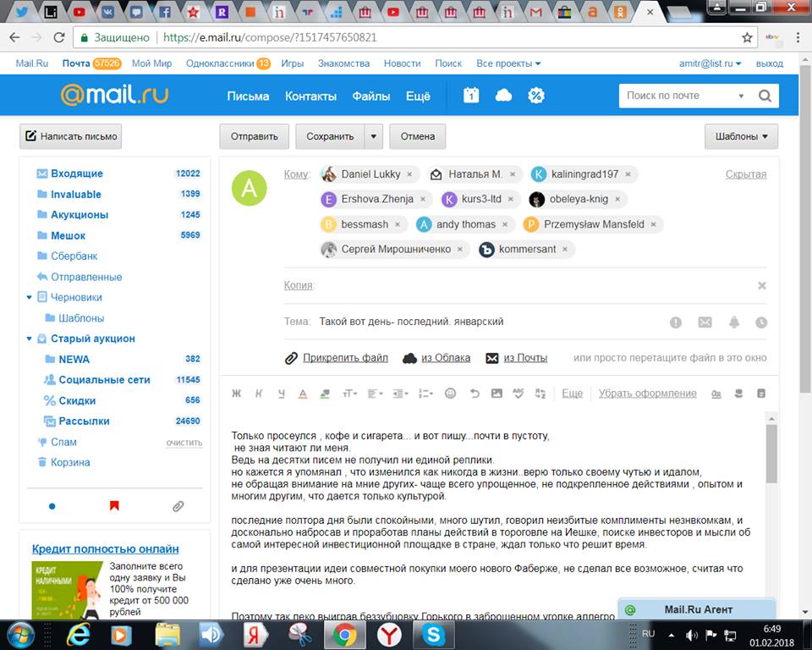The image size is (812, 650).
Task: Click the translate text icon
Action: point(540,394)
